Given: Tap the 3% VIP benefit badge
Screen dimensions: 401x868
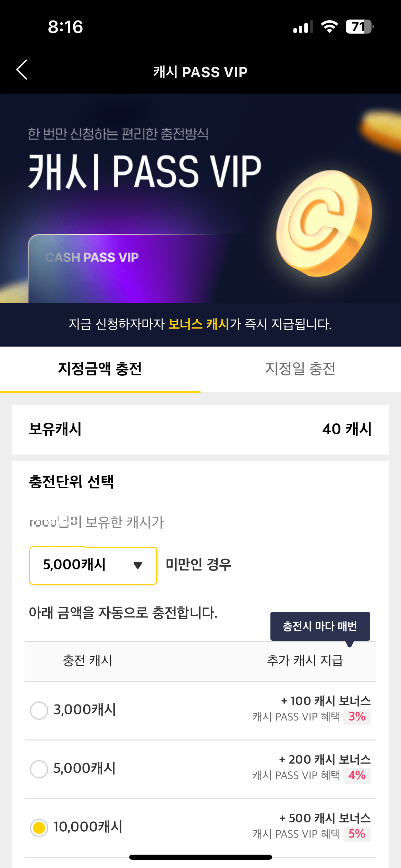Looking at the screenshot, I should [x=357, y=717].
